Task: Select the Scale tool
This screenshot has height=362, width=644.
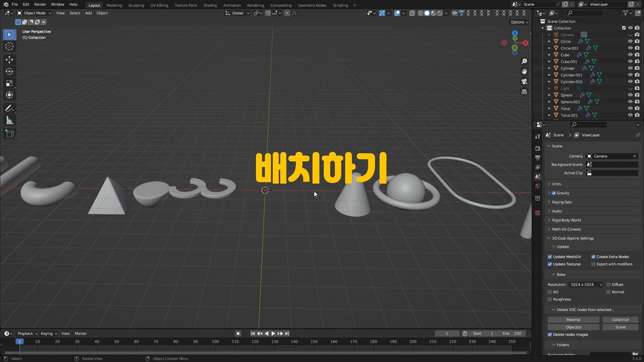Action: point(9,83)
